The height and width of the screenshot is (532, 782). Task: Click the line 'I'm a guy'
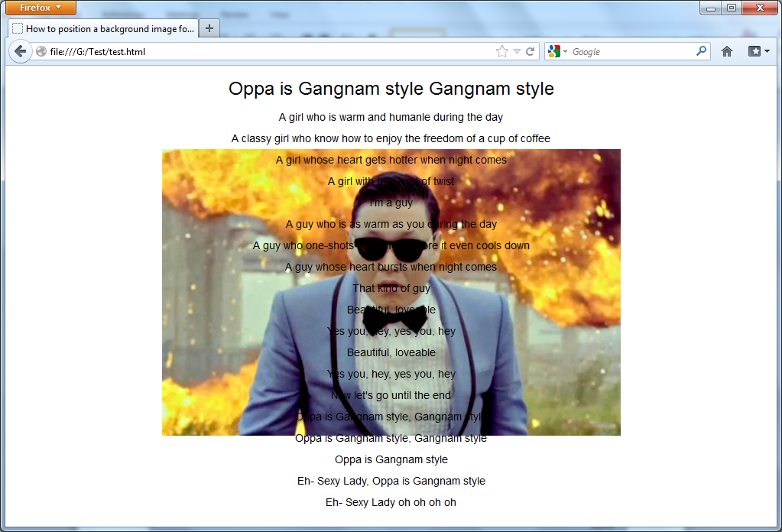click(x=391, y=203)
